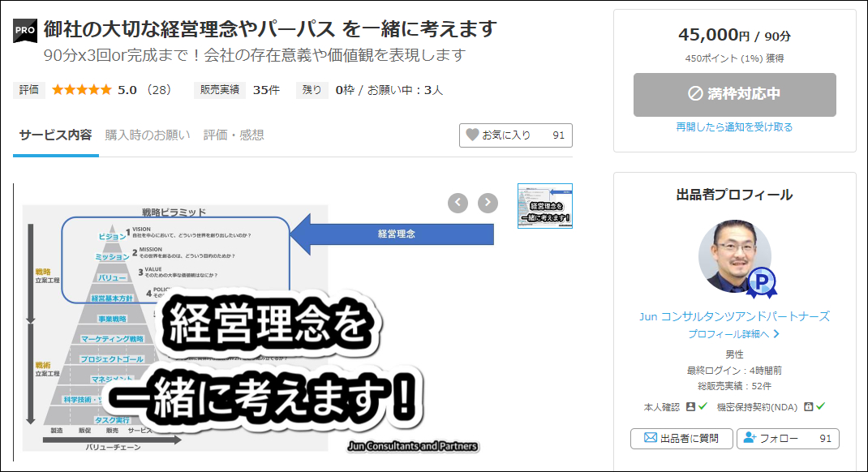Select the slideshow thumbnail image
Screen dimensions: 868x472
tap(544, 206)
